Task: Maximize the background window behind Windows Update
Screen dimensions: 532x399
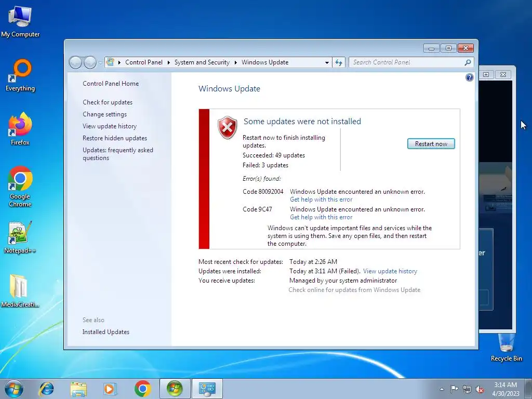Action: tap(486, 74)
